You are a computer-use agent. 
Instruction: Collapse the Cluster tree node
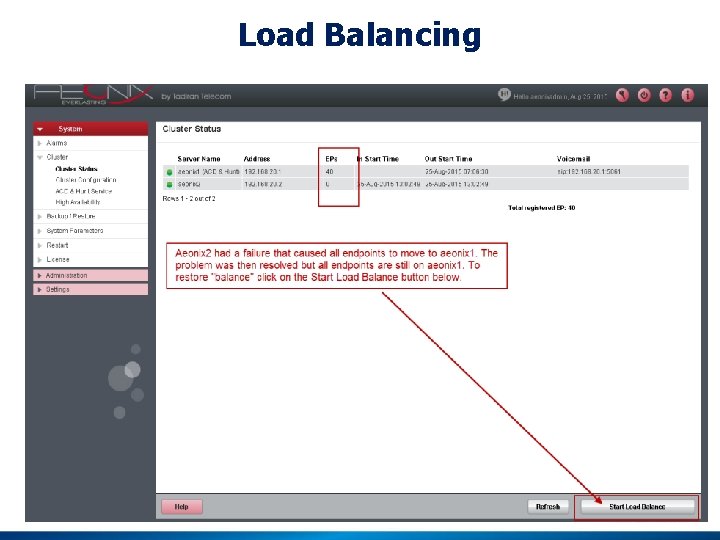40,157
